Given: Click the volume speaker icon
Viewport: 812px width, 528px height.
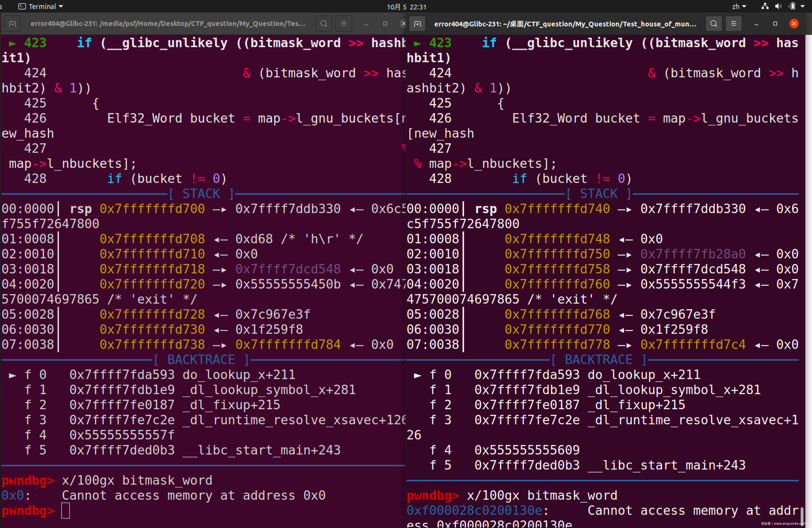Looking at the screenshot, I should 778,6.
